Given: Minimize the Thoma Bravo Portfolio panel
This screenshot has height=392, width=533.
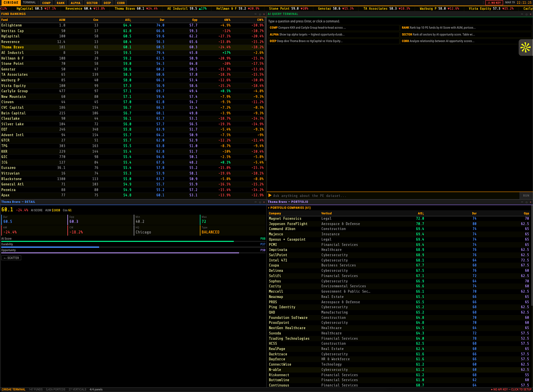Looking at the screenshot, I should [x=522, y=202].
